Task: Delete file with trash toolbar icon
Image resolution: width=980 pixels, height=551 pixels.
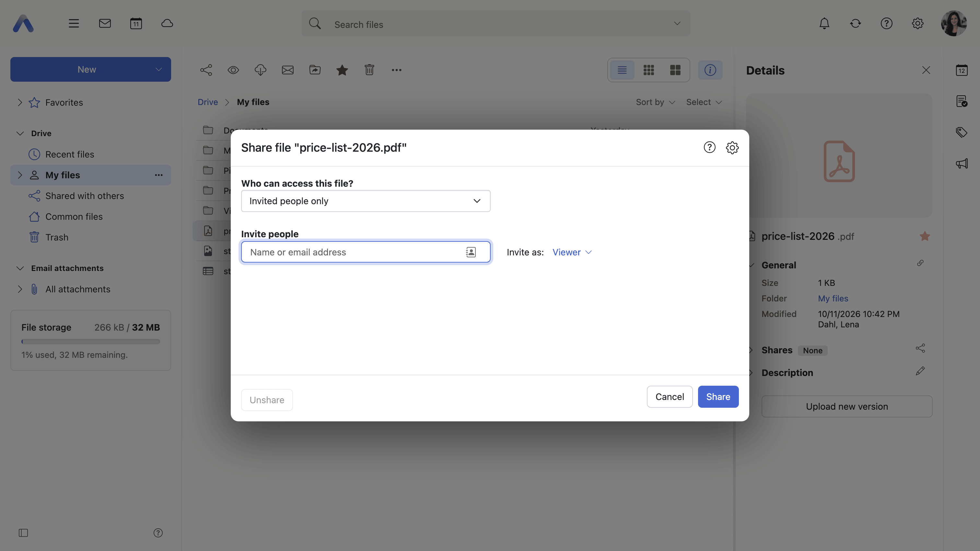Action: [x=369, y=70]
